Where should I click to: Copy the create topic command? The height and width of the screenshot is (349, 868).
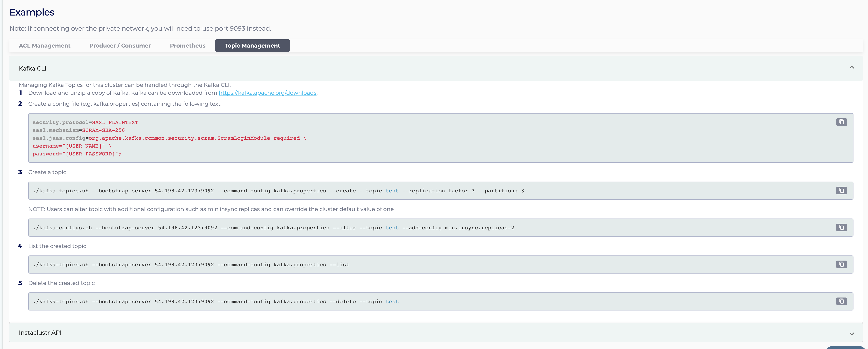[841, 191]
